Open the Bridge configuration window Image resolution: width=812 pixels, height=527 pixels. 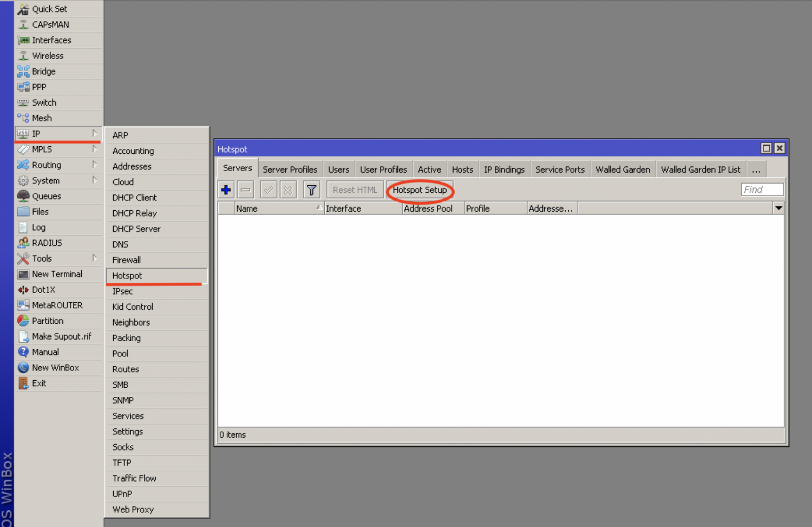(43, 71)
